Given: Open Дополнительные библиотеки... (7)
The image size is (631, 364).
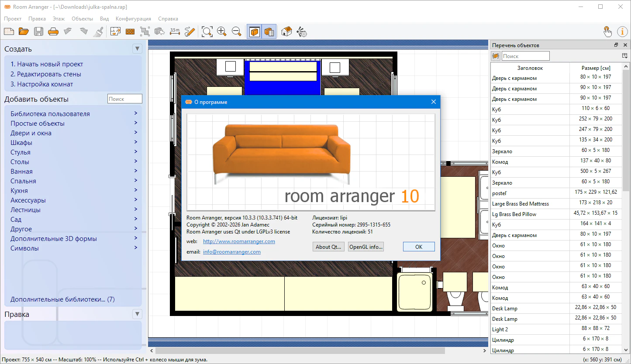Looking at the screenshot, I should click(62, 299).
